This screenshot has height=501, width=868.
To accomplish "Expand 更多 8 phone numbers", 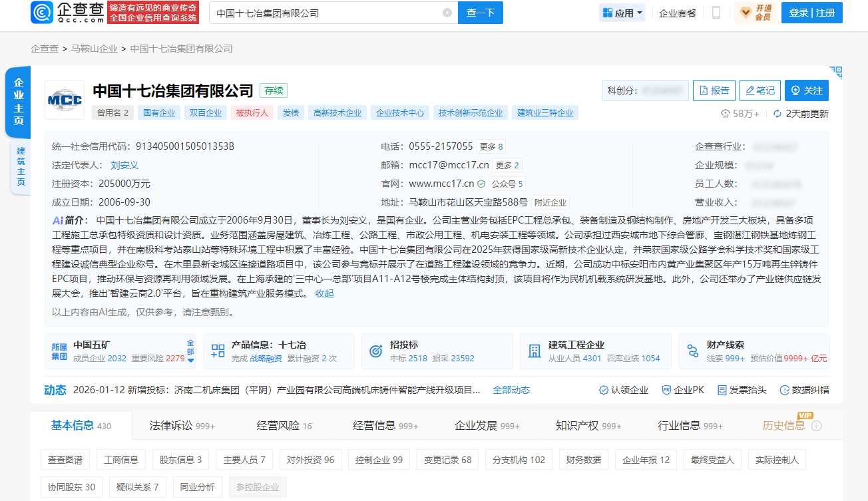I will (x=491, y=146).
